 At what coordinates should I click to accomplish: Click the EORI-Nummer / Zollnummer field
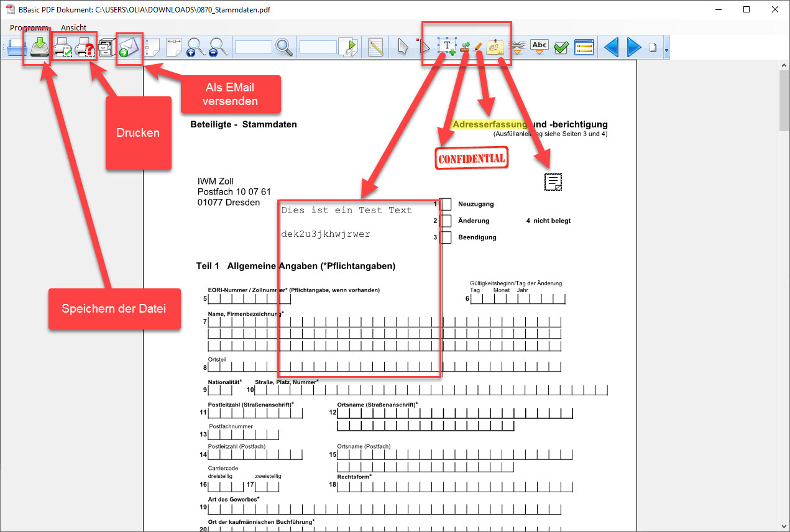tap(249, 299)
